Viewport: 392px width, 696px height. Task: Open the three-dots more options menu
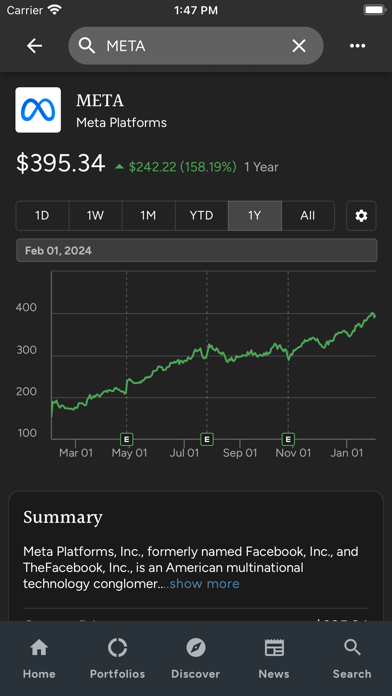click(357, 46)
